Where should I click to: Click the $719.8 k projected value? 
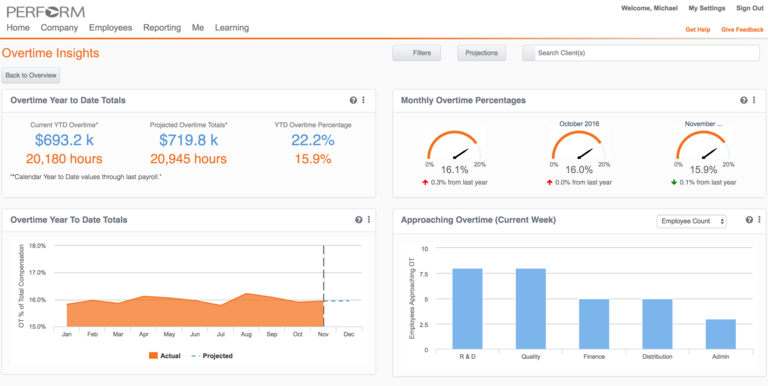click(189, 140)
